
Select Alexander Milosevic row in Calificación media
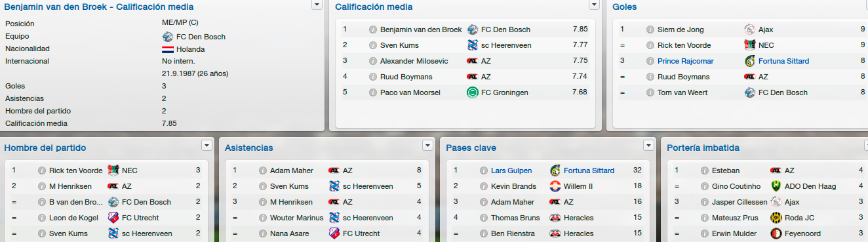click(465, 61)
